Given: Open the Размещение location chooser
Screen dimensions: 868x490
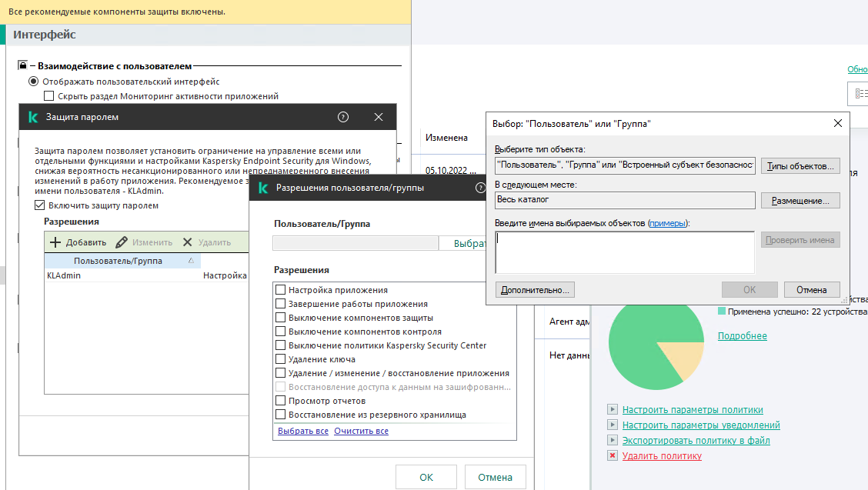Looking at the screenshot, I should coord(800,201).
